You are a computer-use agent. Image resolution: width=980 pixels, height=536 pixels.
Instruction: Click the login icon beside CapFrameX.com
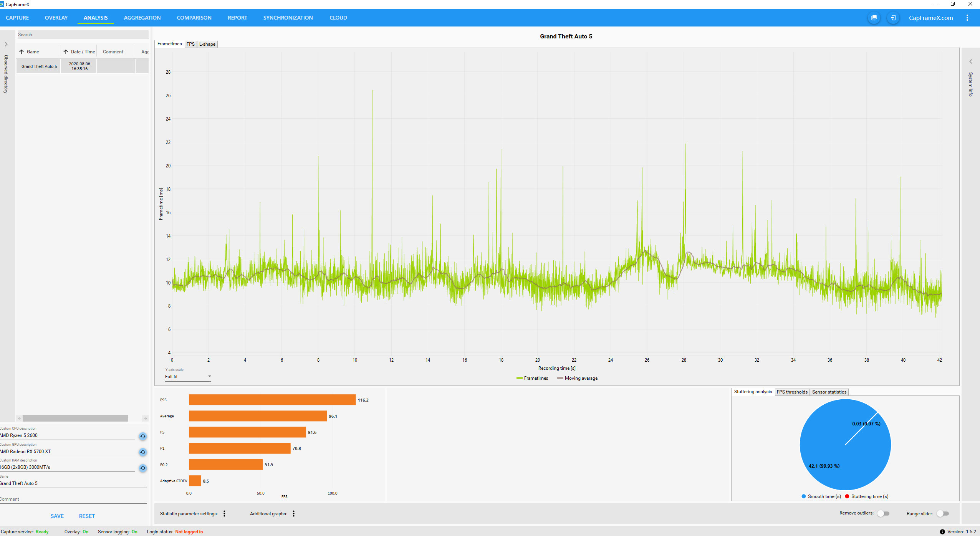point(893,18)
